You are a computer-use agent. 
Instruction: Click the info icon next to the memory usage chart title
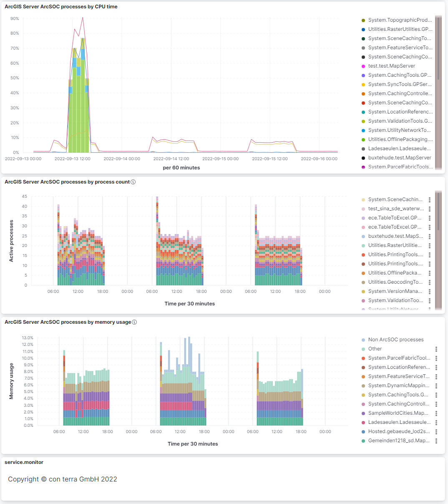tap(133, 322)
